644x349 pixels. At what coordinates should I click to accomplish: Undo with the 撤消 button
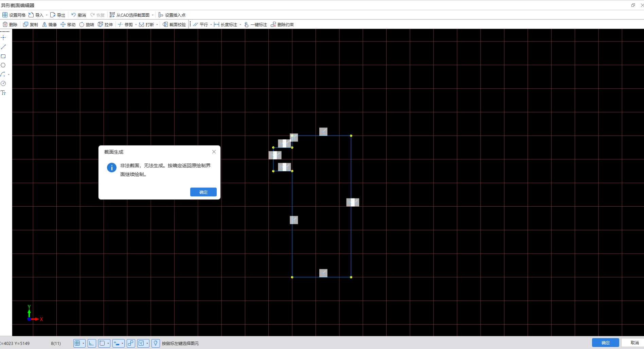pyautogui.click(x=78, y=15)
